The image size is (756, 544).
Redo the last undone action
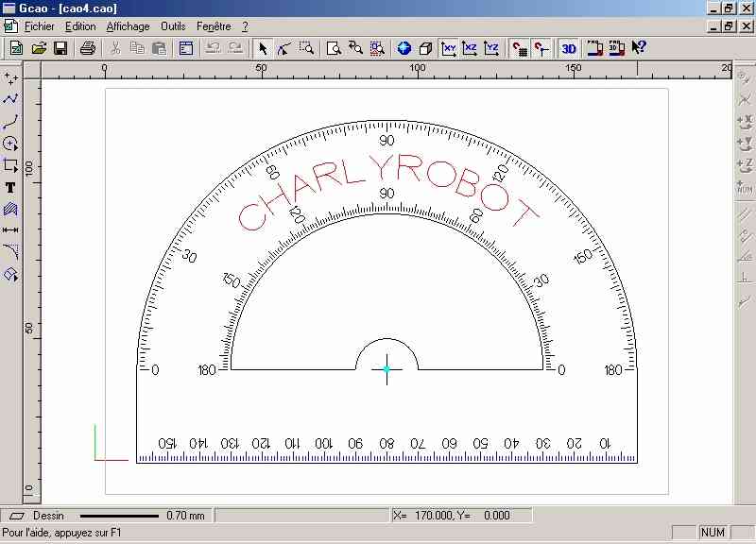click(235, 48)
